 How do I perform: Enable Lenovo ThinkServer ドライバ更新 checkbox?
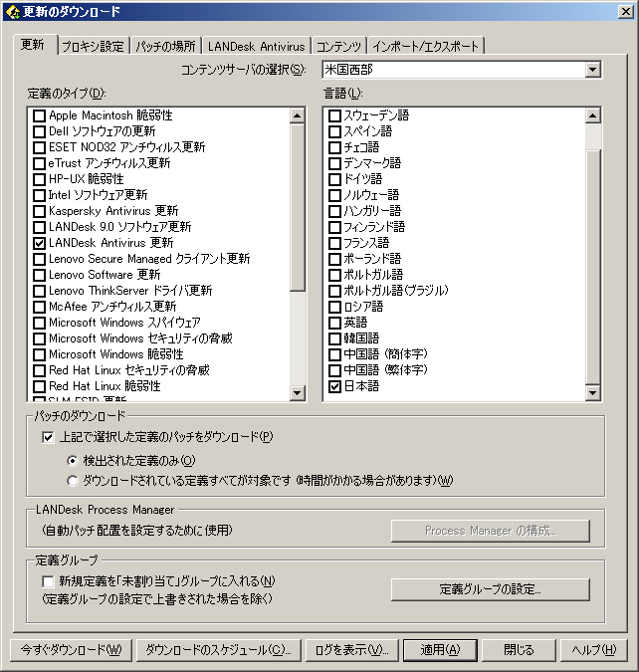(39, 291)
